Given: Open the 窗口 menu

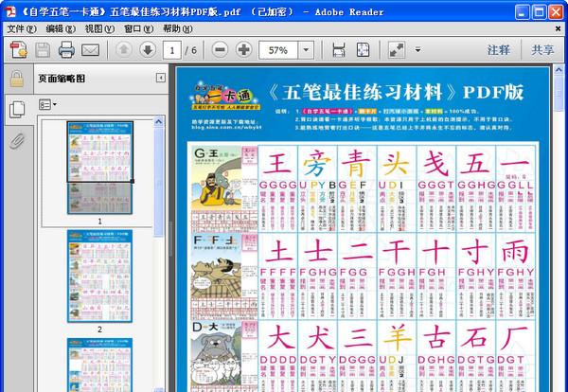Looking at the screenshot, I should (x=139, y=29).
